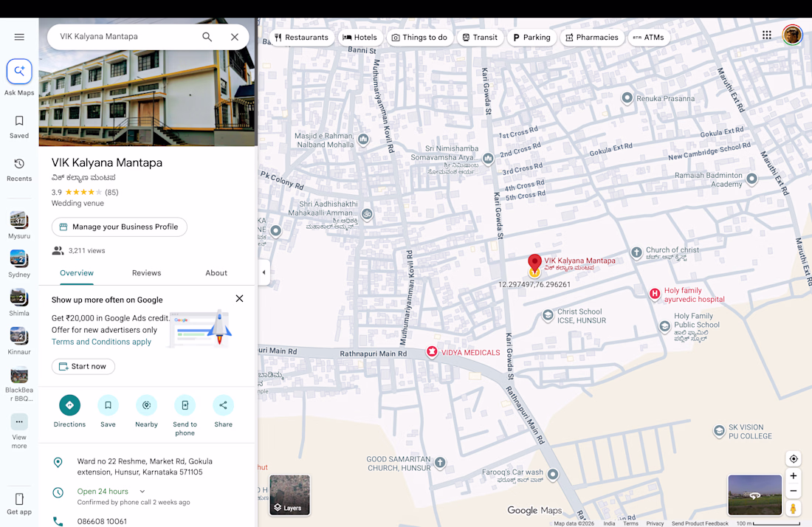
Task: Open the Google account avatar
Action: point(792,35)
